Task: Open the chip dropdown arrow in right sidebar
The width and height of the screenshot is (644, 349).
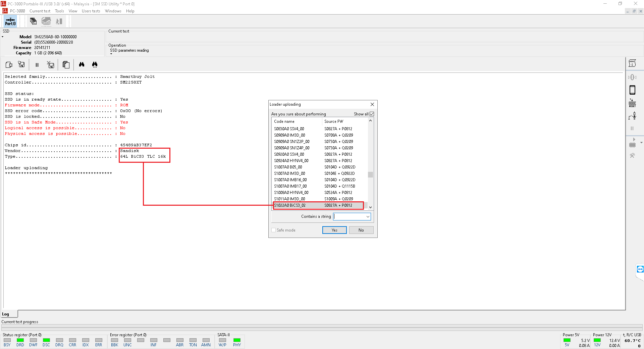Action: pos(641,143)
